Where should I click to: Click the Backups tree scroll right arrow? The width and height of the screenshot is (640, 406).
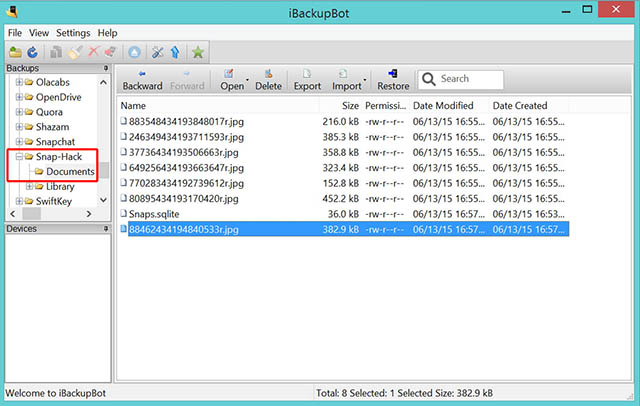(89, 214)
